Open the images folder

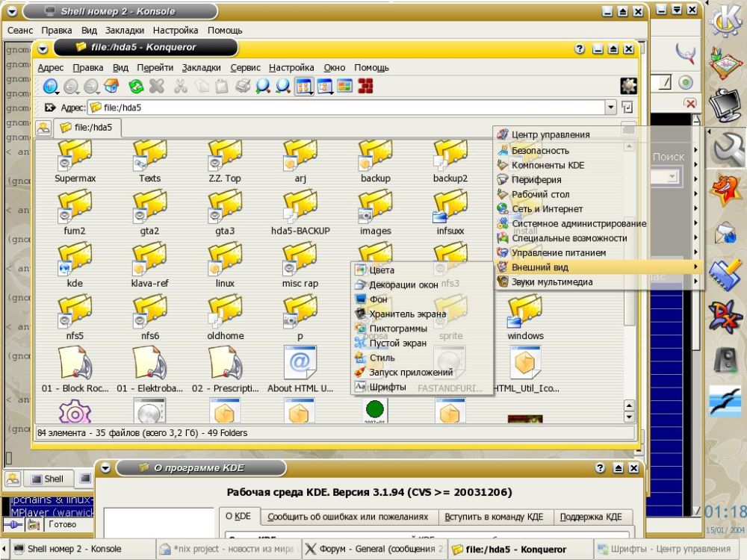click(376, 214)
